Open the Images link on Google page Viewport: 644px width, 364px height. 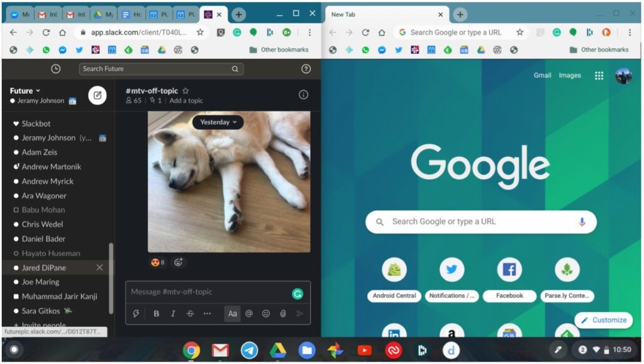tap(570, 76)
